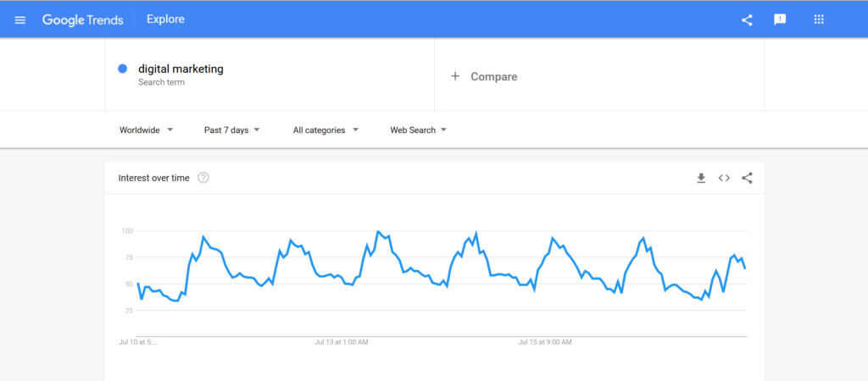Edit the digital marketing search term
The width and height of the screenshot is (868, 381).
[x=181, y=69]
